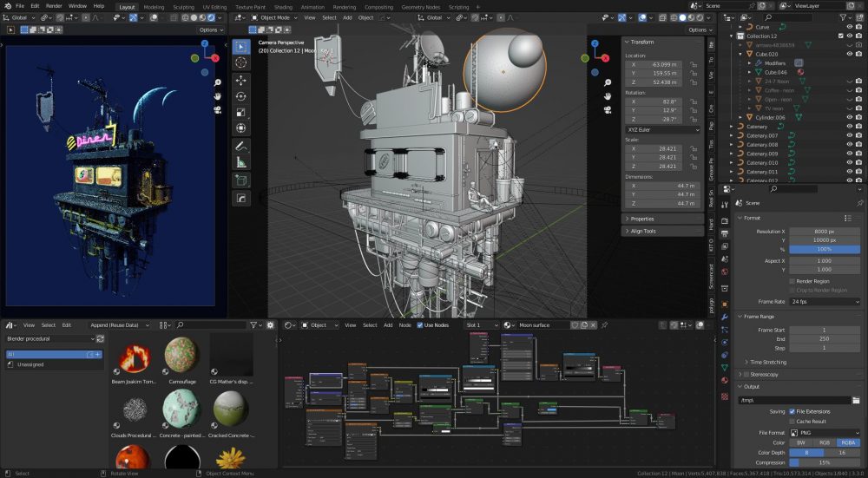Select the Select Box tool in viewport toolbar
868x478 pixels.
[240, 47]
